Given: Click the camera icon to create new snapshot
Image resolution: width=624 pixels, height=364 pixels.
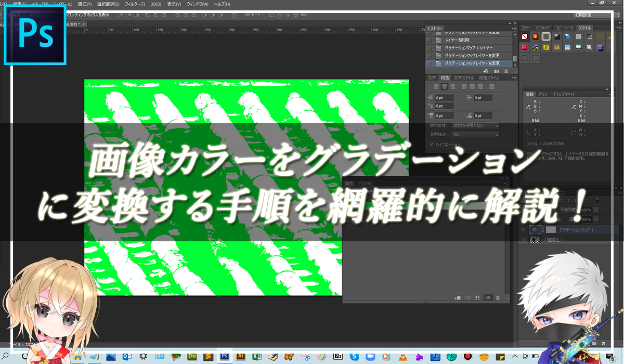Looking at the screenshot, I should coord(496,71).
